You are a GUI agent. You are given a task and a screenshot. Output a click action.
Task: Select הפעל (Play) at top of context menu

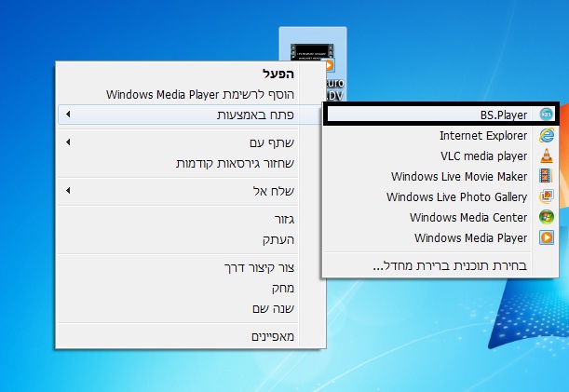click(x=276, y=74)
